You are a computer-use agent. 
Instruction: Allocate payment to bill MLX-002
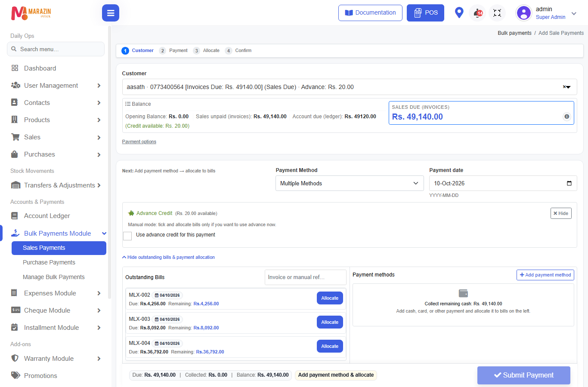point(330,298)
